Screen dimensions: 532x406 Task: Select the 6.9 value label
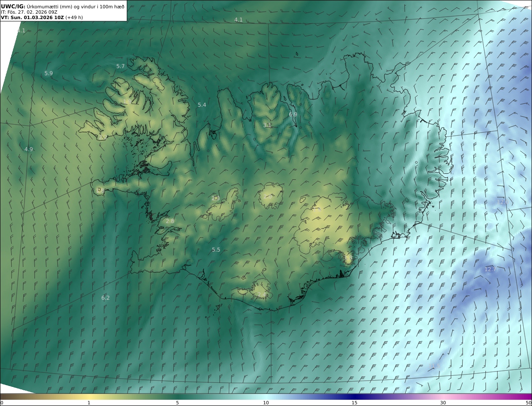coord(293,115)
